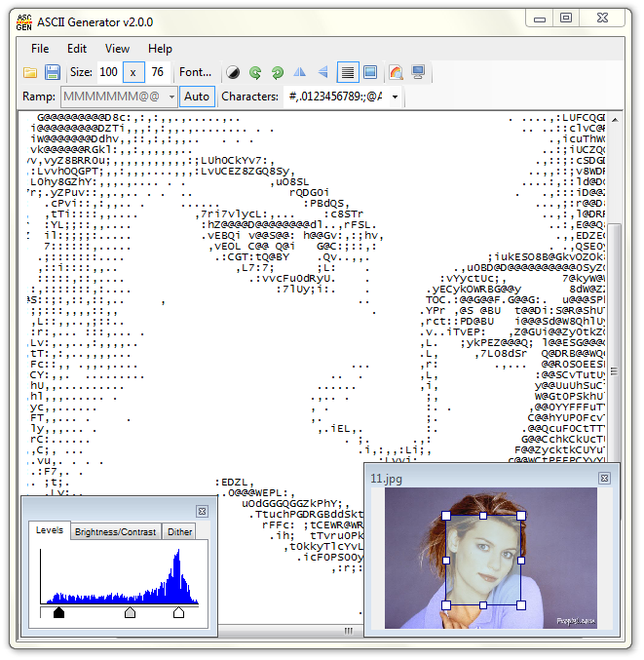The height and width of the screenshot is (660, 644).
Task: Click the Font... button
Action: [195, 72]
